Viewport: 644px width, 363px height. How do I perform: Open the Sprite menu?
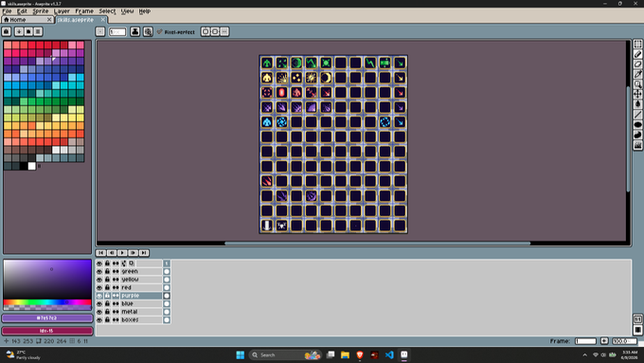point(40,11)
